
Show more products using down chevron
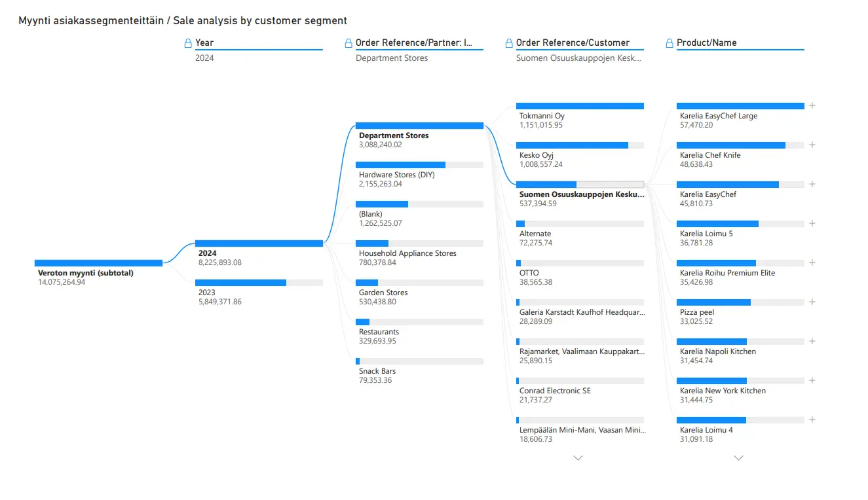click(738, 458)
